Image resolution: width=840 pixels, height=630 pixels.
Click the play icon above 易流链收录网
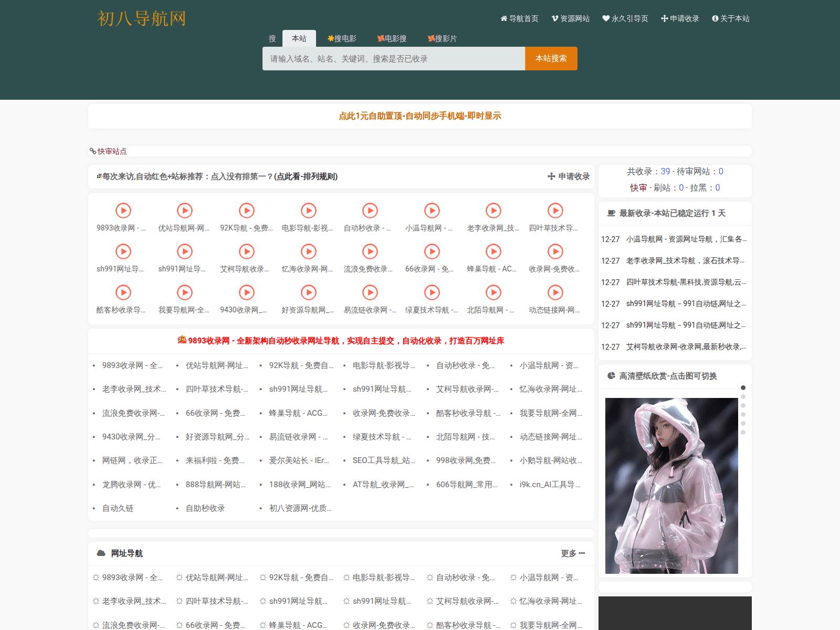pyautogui.click(x=370, y=292)
